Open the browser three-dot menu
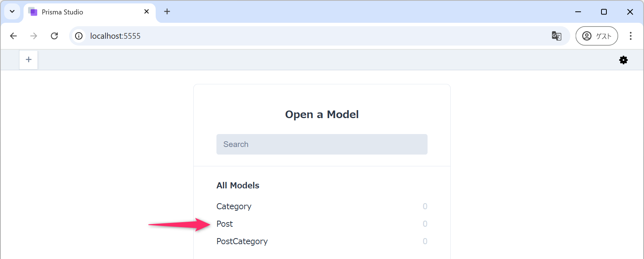This screenshot has width=644, height=259. click(630, 36)
